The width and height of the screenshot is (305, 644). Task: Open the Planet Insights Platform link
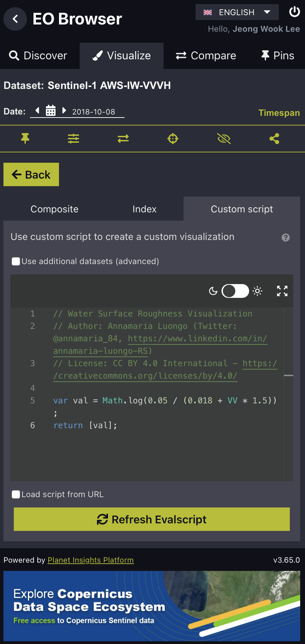90,560
